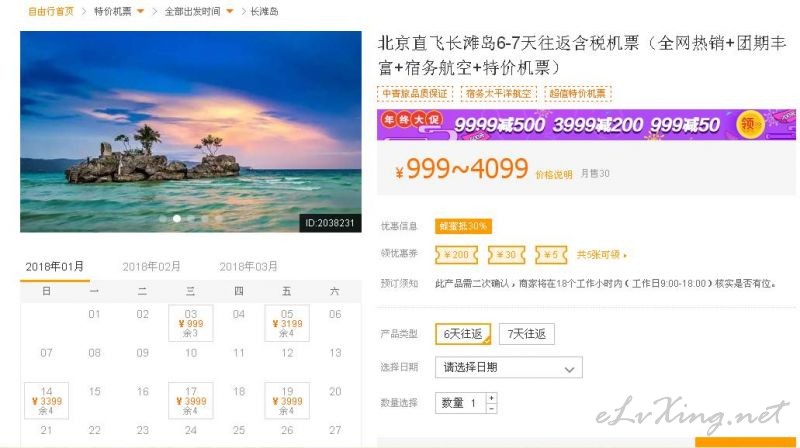Pick January 03 priced ¥999
The height and width of the screenshot is (448, 800).
(191, 323)
